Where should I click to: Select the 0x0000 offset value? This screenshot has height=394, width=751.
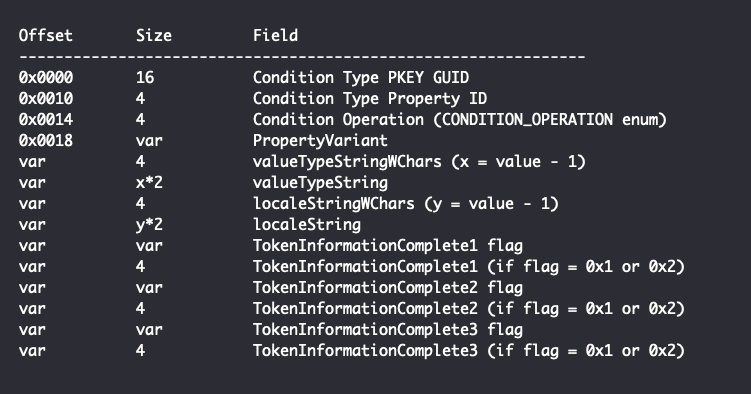point(46,78)
